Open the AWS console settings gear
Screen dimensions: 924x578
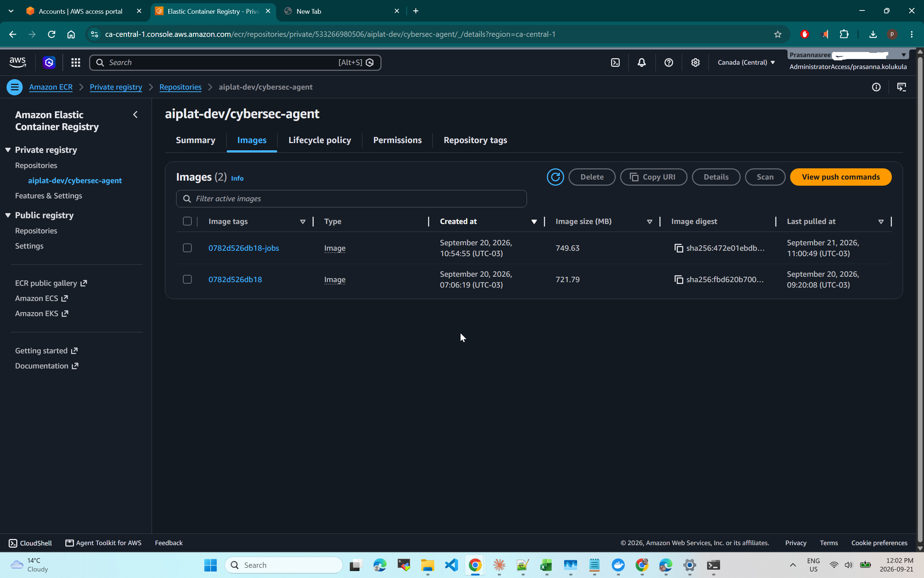click(x=695, y=62)
